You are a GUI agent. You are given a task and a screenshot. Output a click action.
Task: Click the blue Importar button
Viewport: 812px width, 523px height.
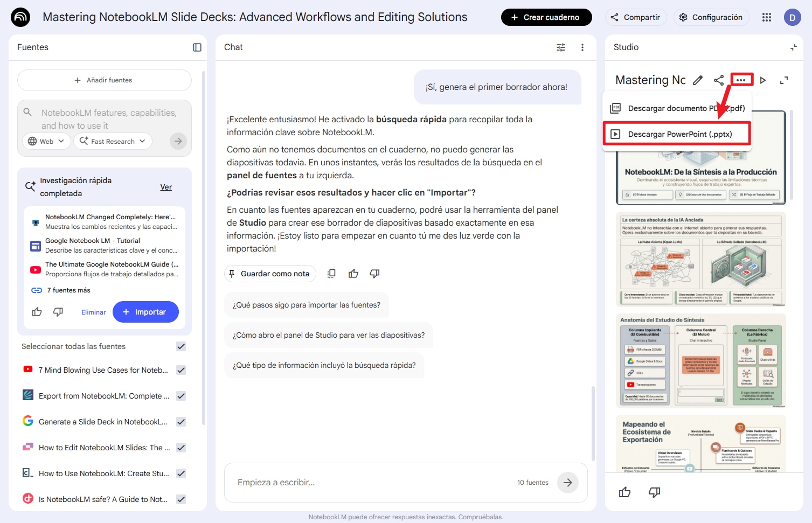(x=145, y=312)
